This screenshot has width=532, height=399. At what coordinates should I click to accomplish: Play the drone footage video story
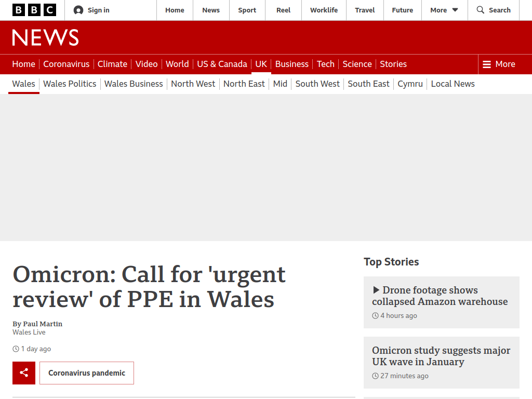pyautogui.click(x=440, y=296)
